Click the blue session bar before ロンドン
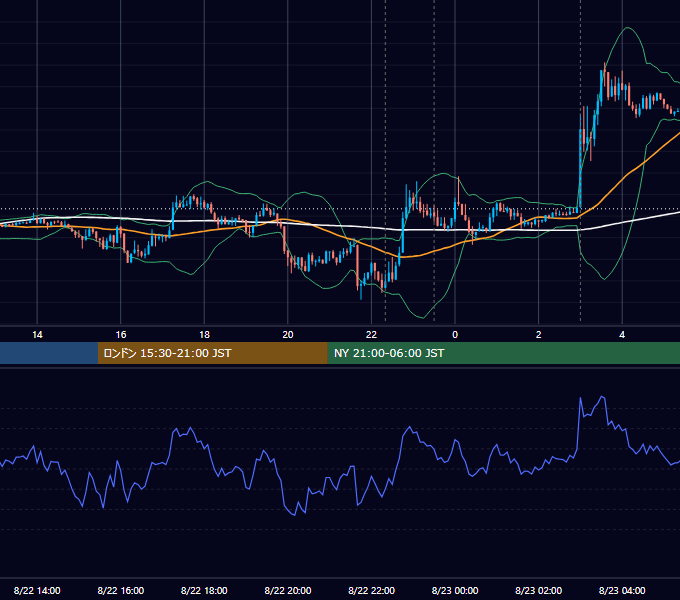 click(49, 353)
